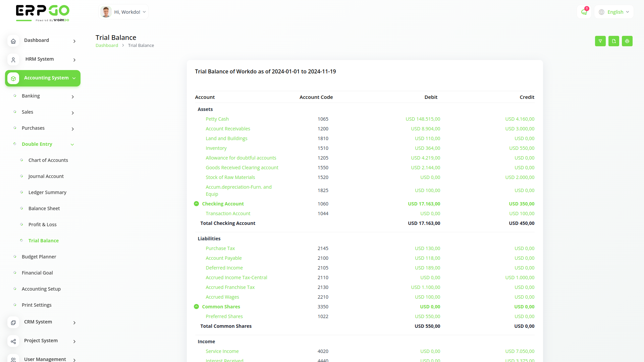Select the export file icon

coord(613,41)
